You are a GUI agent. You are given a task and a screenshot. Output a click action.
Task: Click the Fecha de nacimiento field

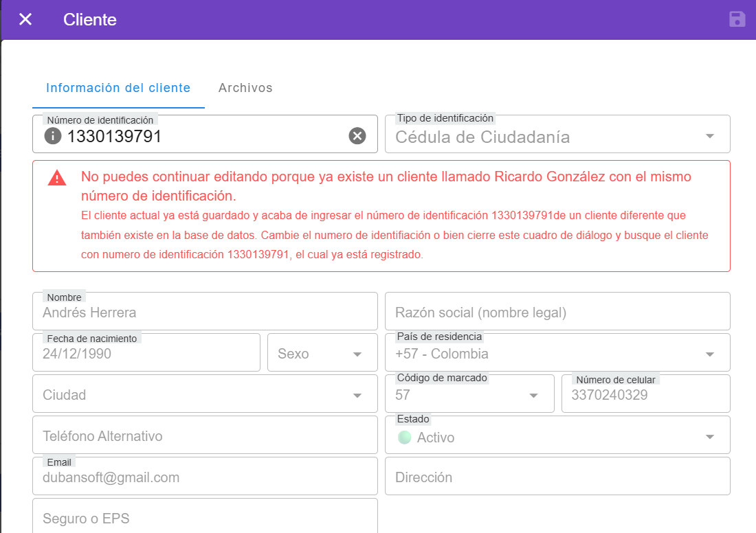pyautogui.click(x=146, y=354)
